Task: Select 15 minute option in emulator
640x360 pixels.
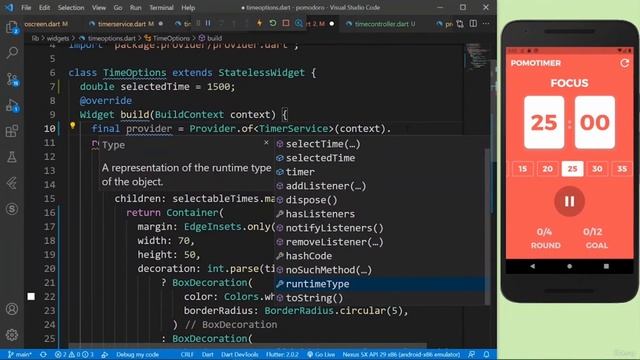Action: pyautogui.click(x=522, y=169)
